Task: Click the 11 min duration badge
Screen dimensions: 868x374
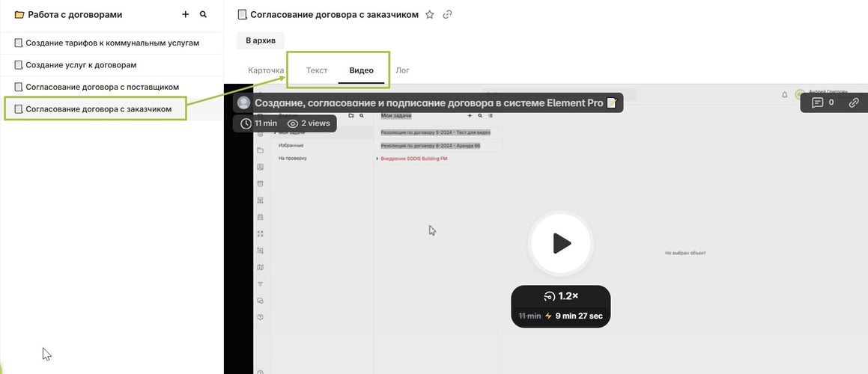Action: click(259, 123)
